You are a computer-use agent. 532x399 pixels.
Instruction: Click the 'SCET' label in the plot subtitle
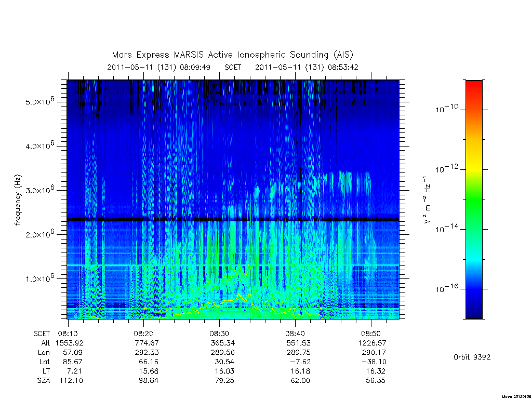pyautogui.click(x=233, y=67)
